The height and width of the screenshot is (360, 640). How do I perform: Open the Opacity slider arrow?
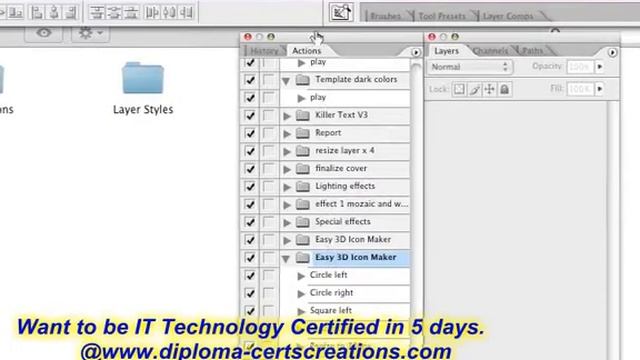pos(600,67)
